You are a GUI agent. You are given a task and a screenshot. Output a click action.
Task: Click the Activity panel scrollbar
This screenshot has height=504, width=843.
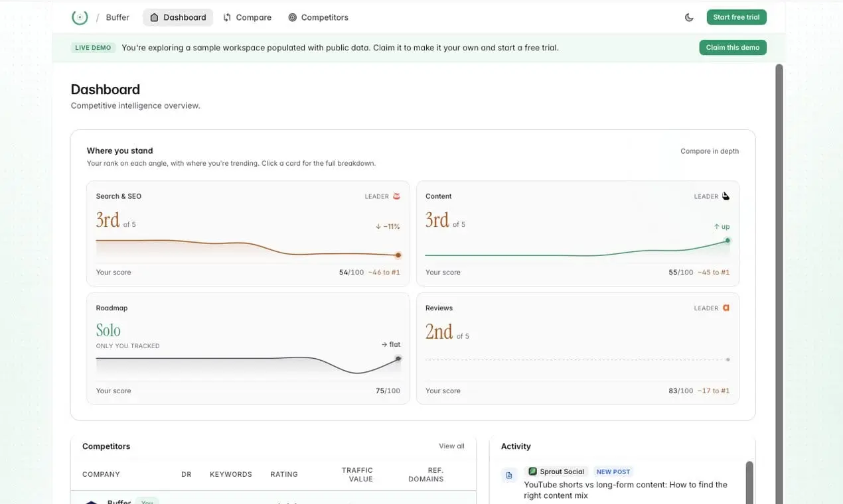point(749,483)
